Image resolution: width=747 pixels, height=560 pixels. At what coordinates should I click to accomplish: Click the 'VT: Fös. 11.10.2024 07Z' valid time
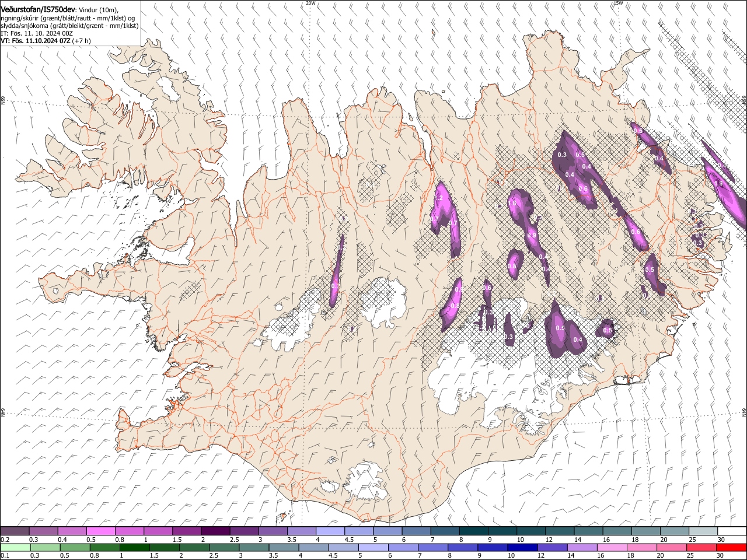(36, 41)
